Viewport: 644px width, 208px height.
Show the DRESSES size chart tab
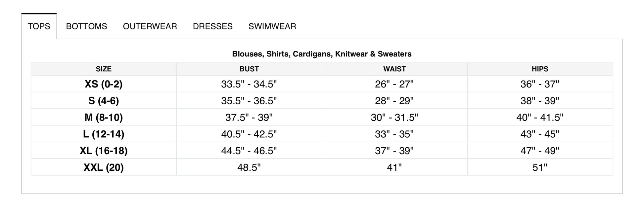pyautogui.click(x=213, y=26)
